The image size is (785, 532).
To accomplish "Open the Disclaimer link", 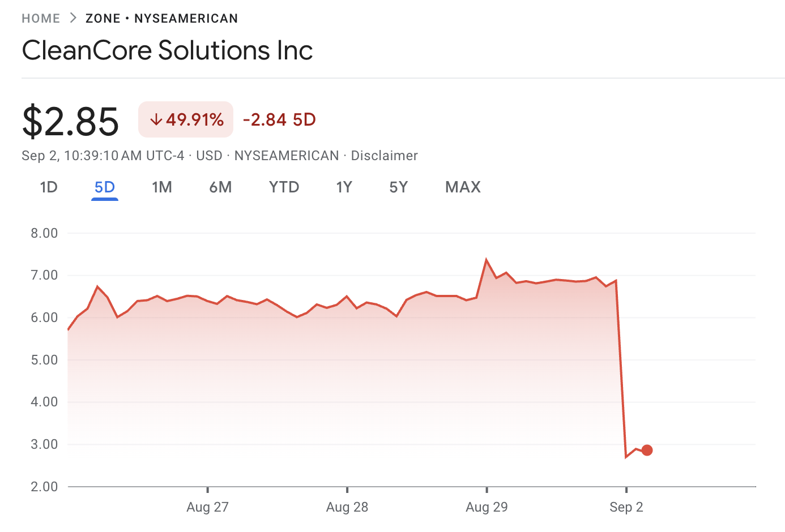I will pyautogui.click(x=384, y=156).
